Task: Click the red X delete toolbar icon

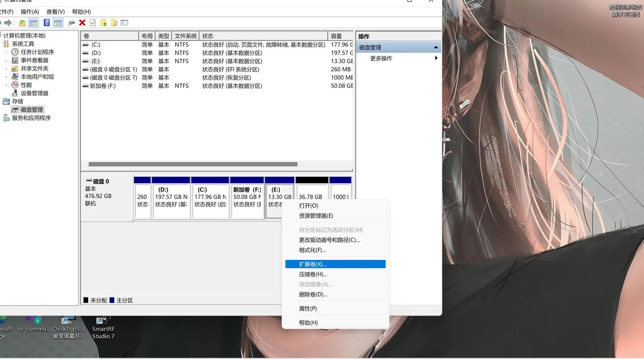Action: tap(82, 23)
